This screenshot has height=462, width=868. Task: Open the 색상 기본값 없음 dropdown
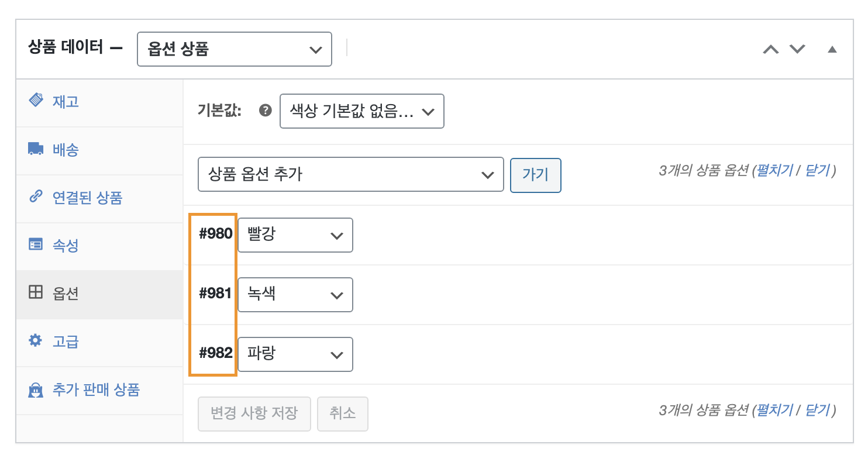[361, 111]
